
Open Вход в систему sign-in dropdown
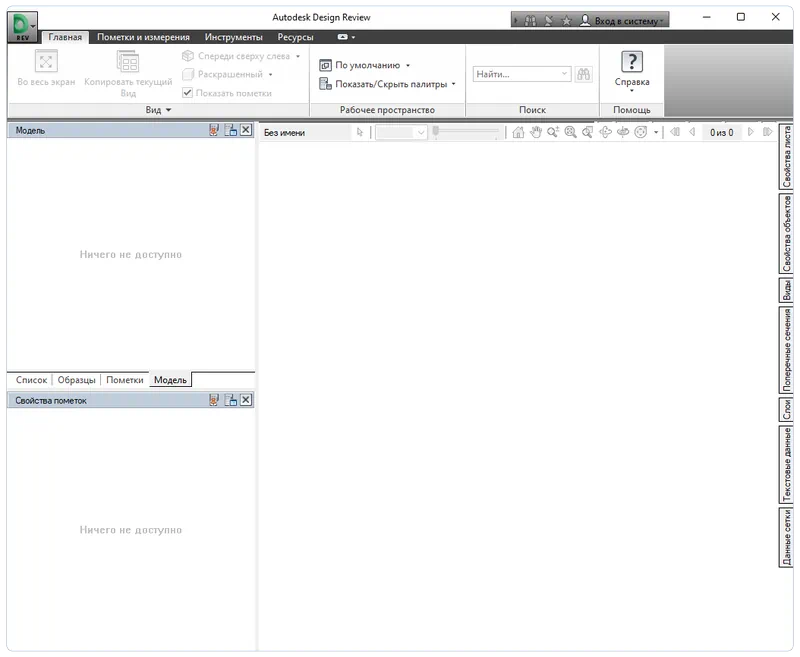click(x=627, y=21)
